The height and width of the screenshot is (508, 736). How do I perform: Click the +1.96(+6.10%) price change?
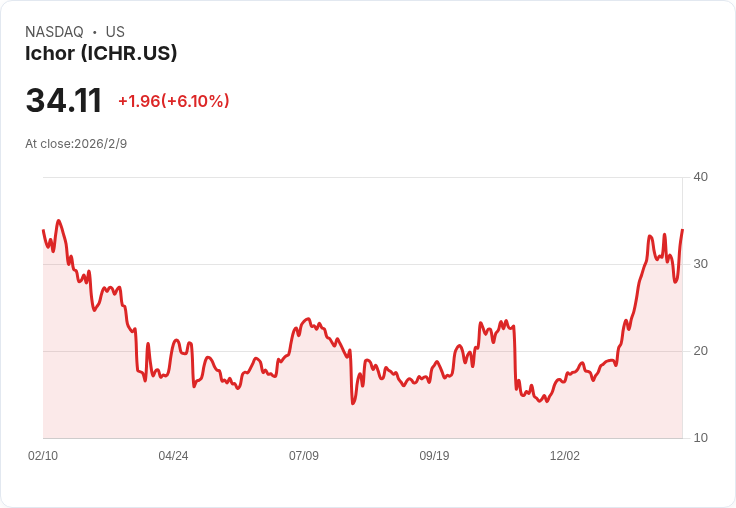click(x=173, y=101)
